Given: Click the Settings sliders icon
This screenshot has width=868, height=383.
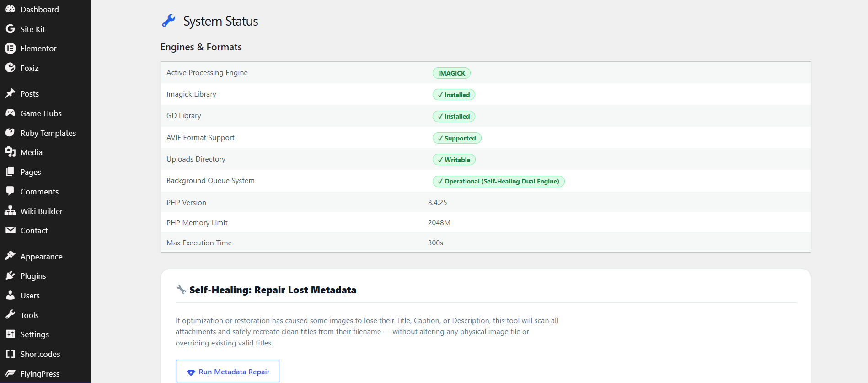Looking at the screenshot, I should pos(10,334).
